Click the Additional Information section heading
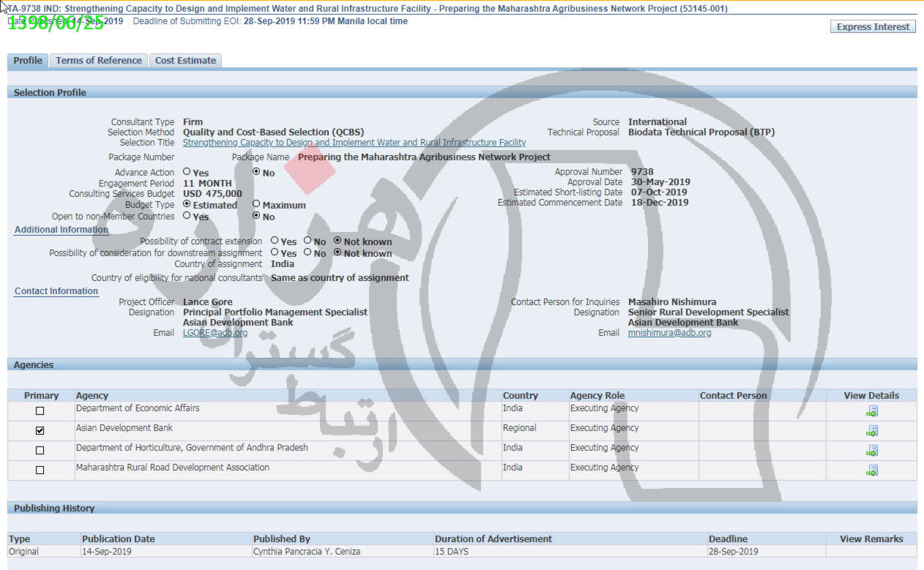Image resolution: width=924 pixels, height=570 pixels. [x=62, y=230]
